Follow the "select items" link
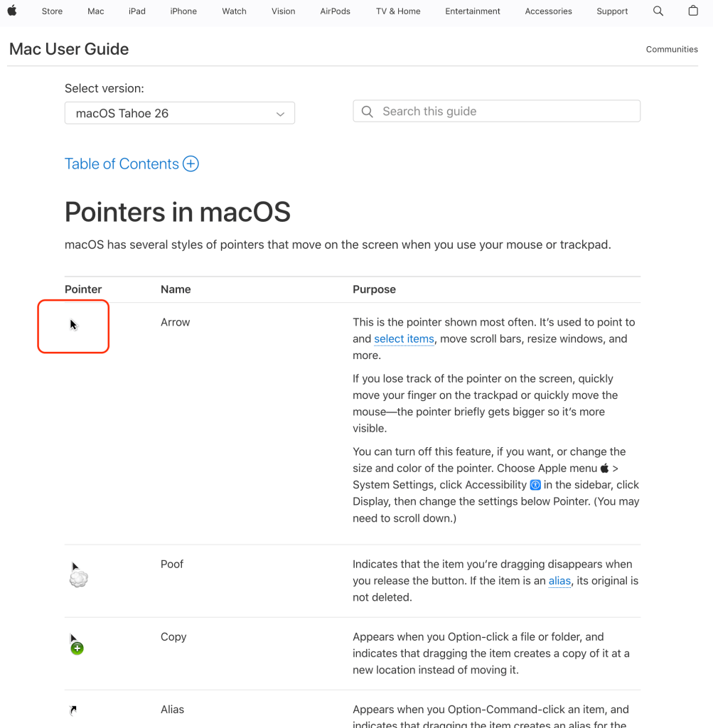The height and width of the screenshot is (728, 713). pyautogui.click(x=404, y=339)
